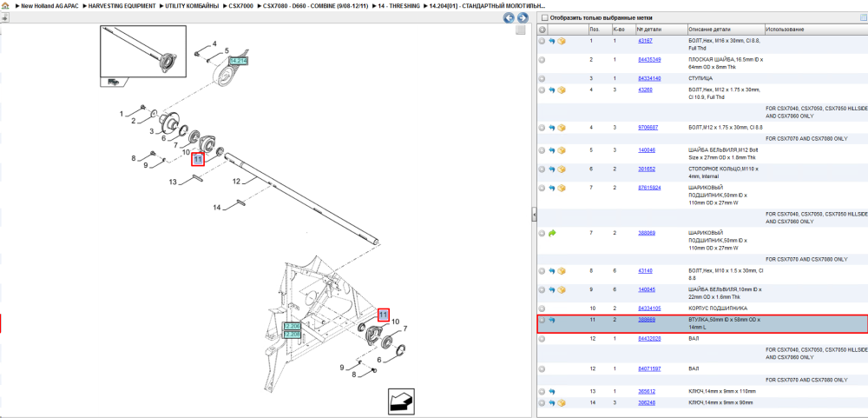The width and height of the screenshot is (868, 418).
Task: Click the blue arrow icon for part 140045
Action: [552, 290]
